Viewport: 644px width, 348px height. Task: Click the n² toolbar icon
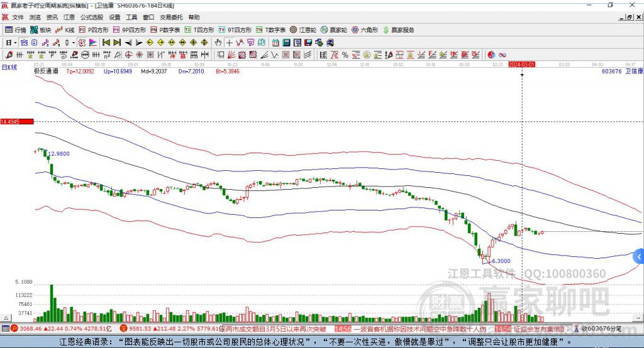(x=107, y=55)
